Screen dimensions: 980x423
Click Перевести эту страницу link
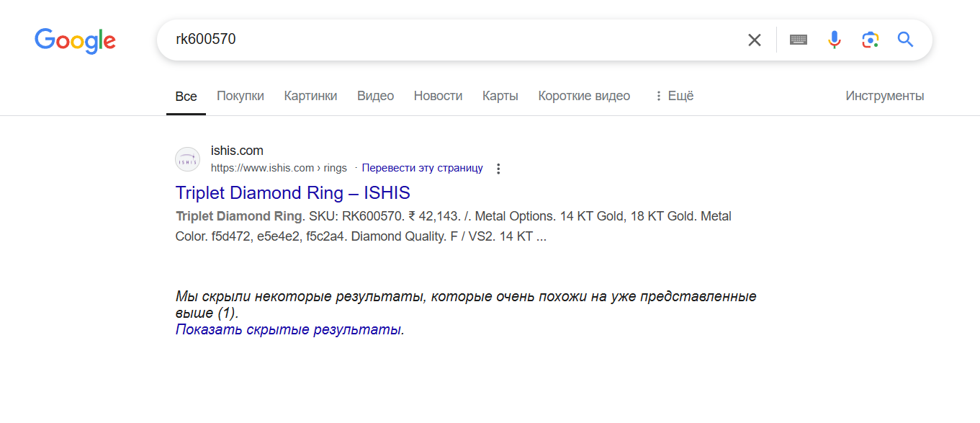(x=422, y=168)
